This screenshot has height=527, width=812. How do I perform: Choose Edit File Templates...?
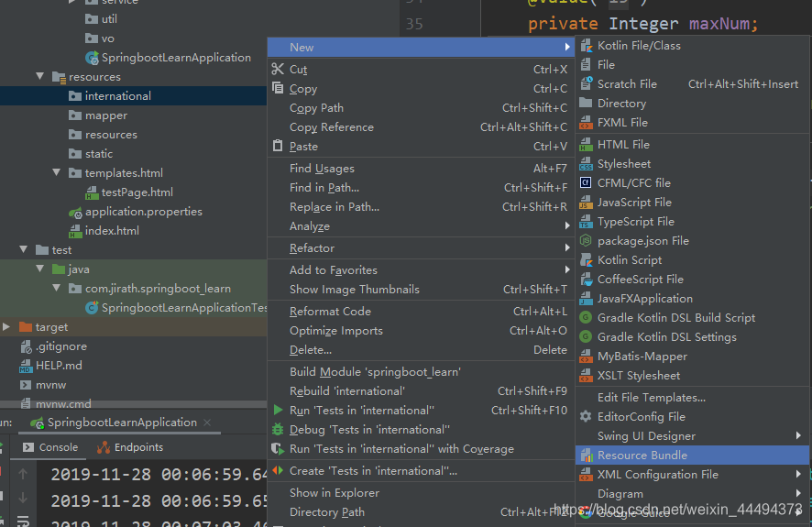click(692, 397)
